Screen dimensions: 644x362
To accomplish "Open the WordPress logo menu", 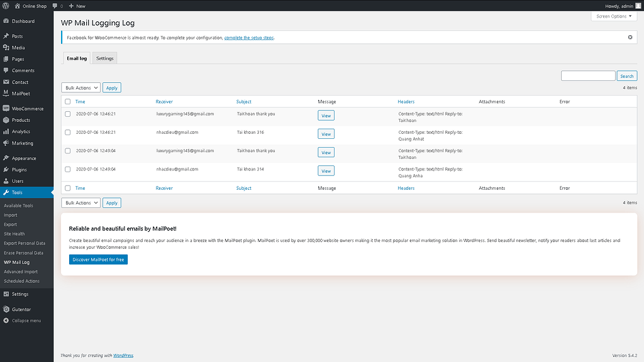I will pyautogui.click(x=6, y=6).
